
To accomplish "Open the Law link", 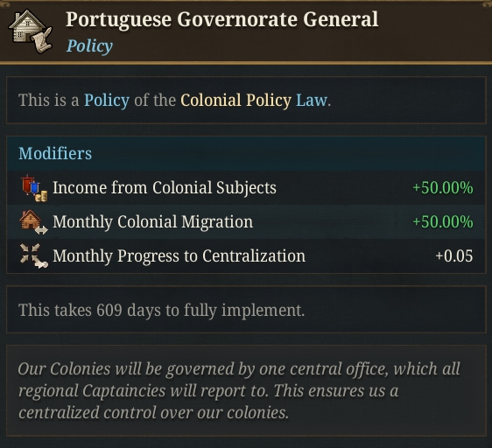I will coord(312,101).
